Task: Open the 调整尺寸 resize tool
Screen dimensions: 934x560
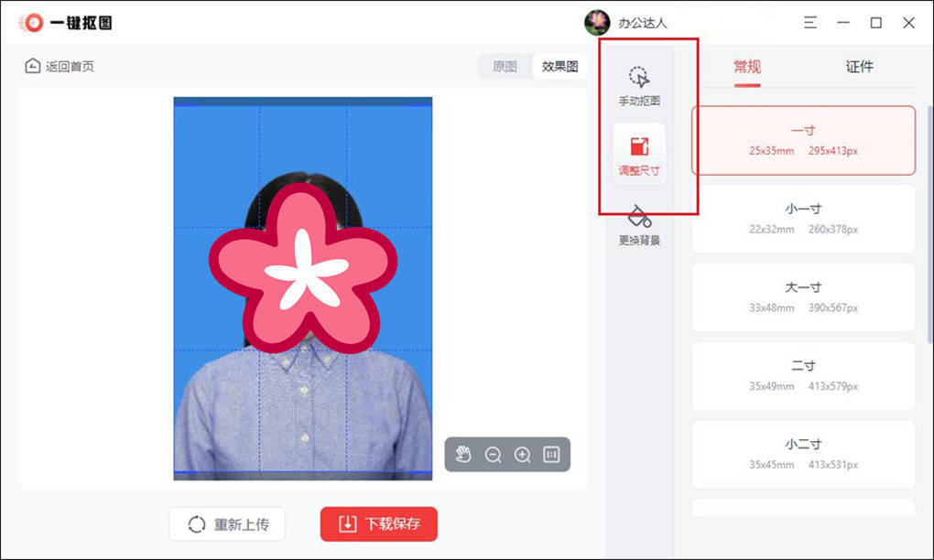Action: [639, 151]
